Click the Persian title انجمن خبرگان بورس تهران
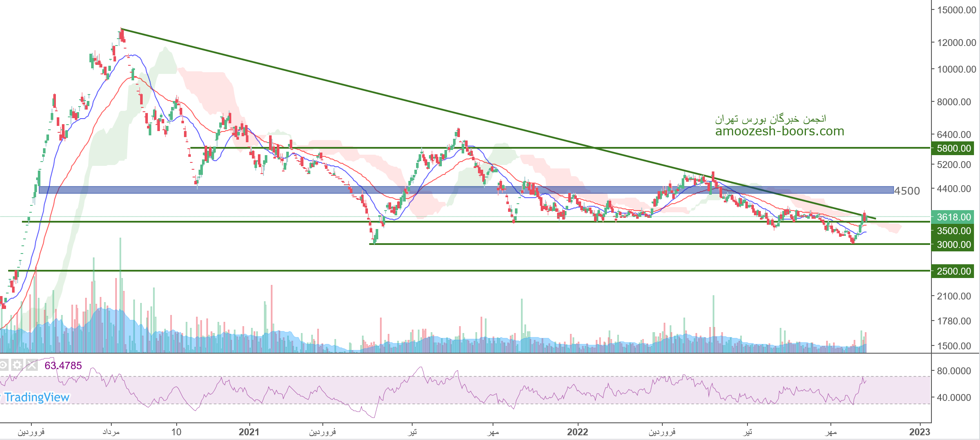 click(x=770, y=119)
